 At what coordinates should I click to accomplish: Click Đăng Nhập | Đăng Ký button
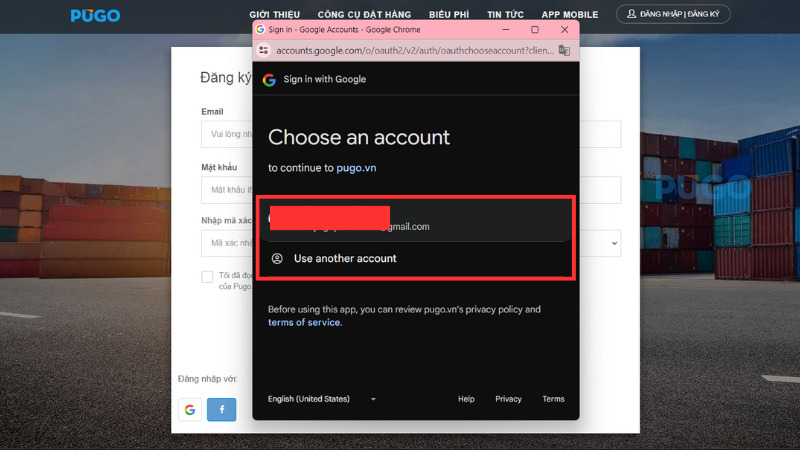pyautogui.click(x=673, y=14)
